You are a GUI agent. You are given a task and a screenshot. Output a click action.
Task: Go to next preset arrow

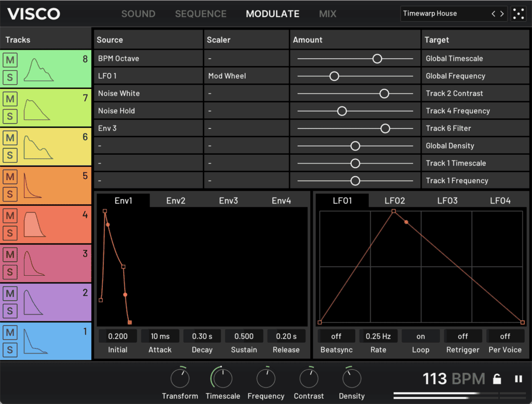(x=502, y=14)
